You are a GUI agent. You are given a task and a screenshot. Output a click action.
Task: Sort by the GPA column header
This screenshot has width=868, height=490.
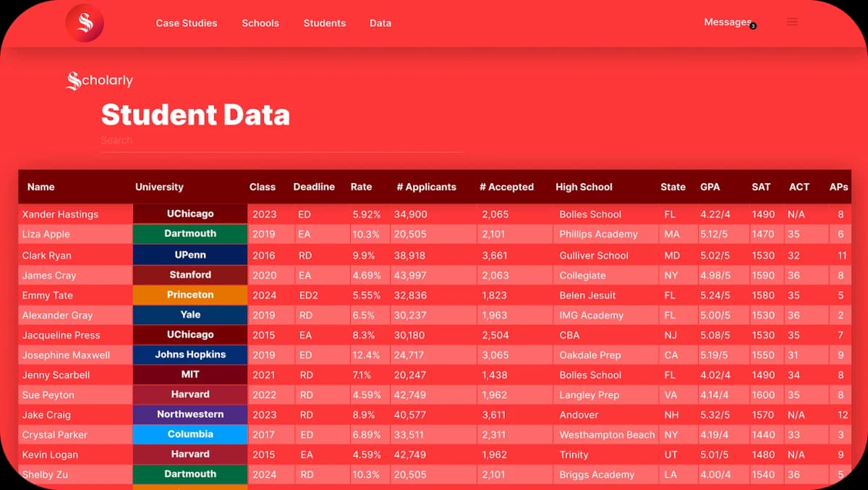tap(710, 187)
